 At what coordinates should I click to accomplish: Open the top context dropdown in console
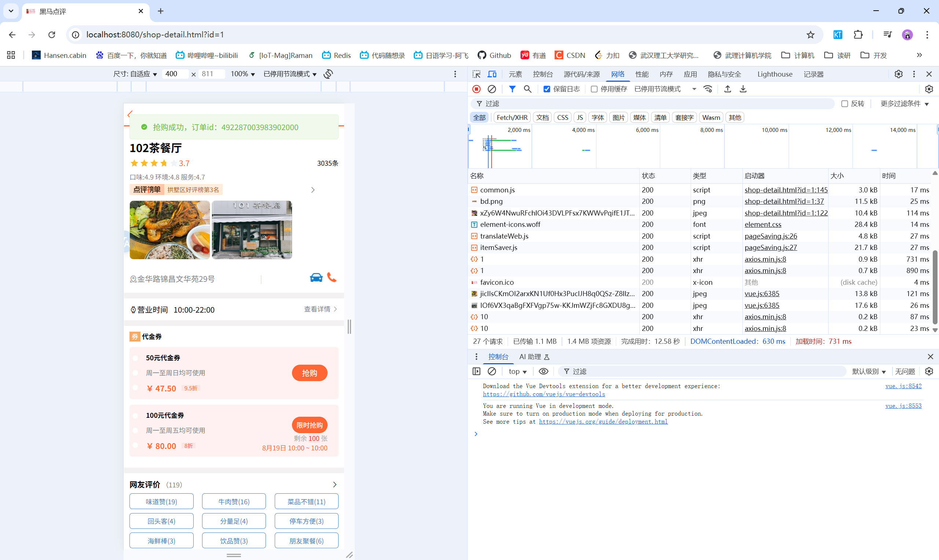pyautogui.click(x=517, y=371)
